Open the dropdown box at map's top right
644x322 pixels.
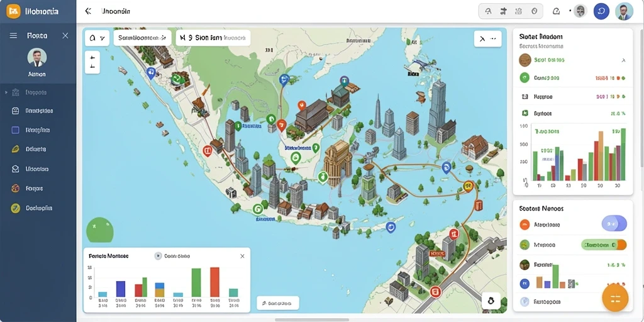click(x=487, y=39)
